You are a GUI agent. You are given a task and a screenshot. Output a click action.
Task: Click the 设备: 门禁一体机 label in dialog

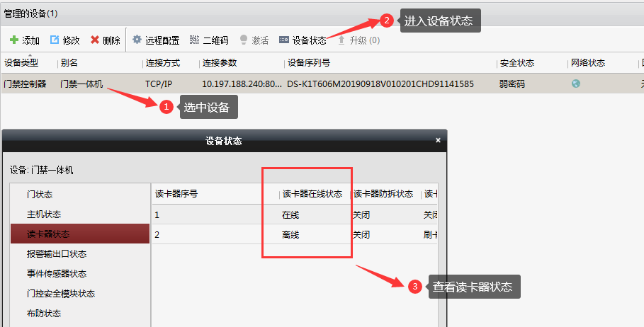pos(42,170)
